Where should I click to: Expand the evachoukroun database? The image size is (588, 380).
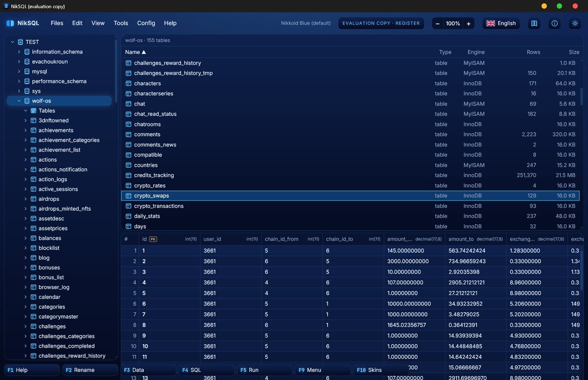(20, 62)
